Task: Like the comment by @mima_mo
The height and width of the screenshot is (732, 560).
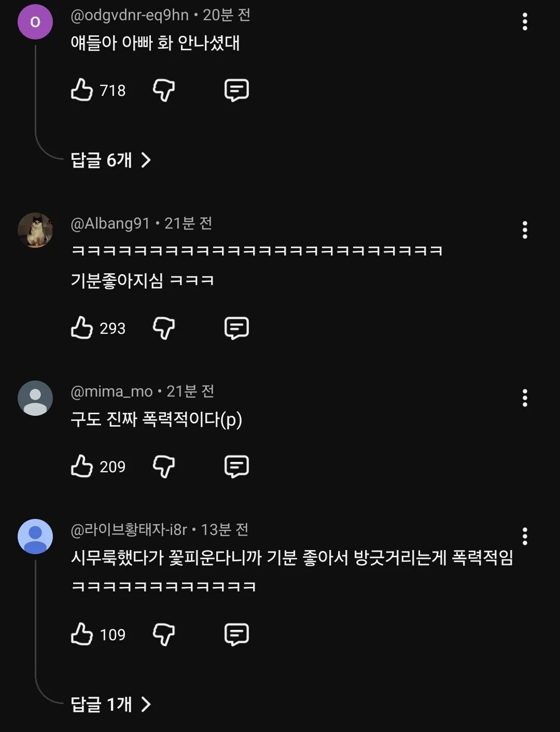Action: pyautogui.click(x=82, y=467)
